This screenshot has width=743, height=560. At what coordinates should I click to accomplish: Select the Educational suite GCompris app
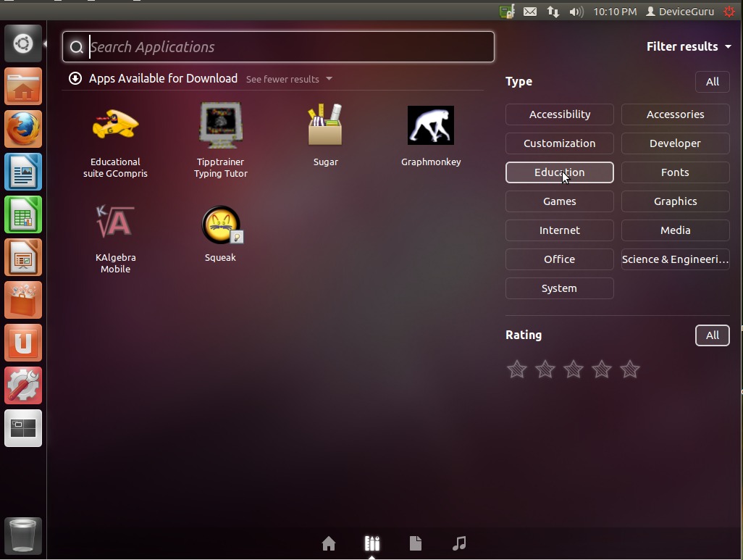115,141
